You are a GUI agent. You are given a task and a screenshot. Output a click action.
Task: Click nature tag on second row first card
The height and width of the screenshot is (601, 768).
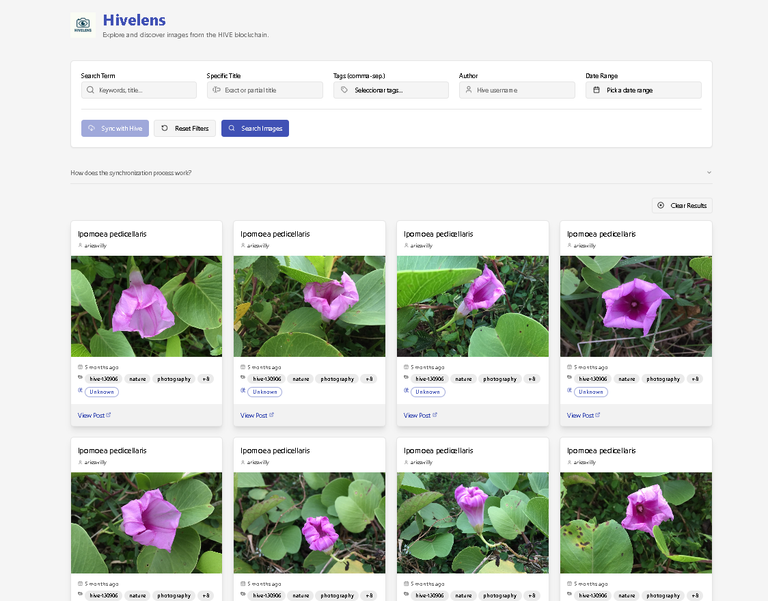click(x=137, y=596)
